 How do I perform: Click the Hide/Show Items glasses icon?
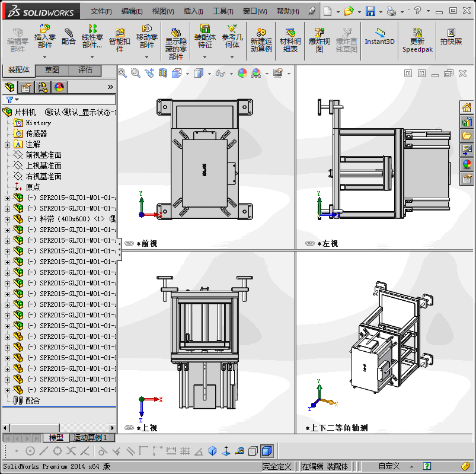[x=221, y=73]
